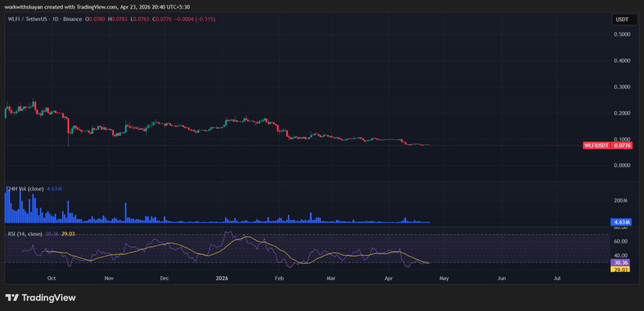
Task: Click the 2026 label on time axis
Action: tap(222, 278)
